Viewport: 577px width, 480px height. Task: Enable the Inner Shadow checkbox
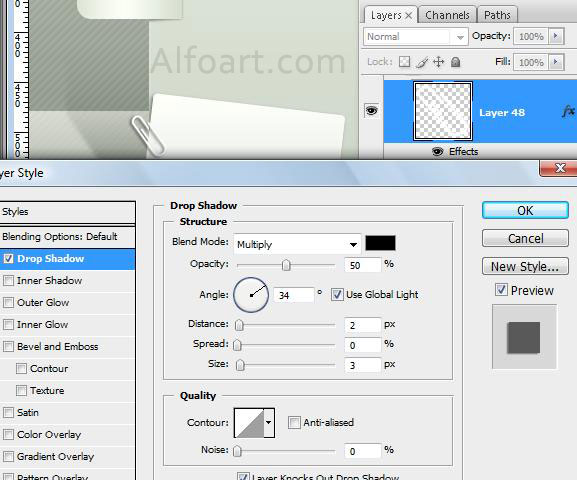pos(8,281)
